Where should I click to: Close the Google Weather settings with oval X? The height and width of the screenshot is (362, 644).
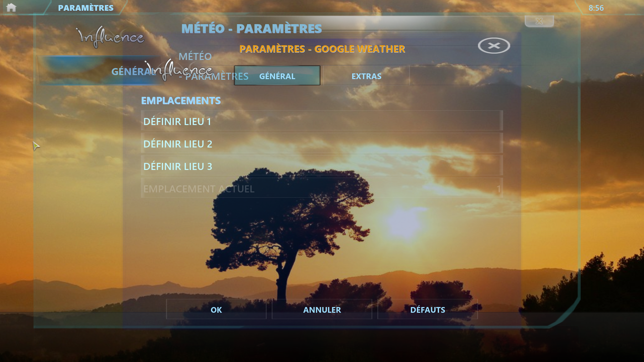coord(494,46)
